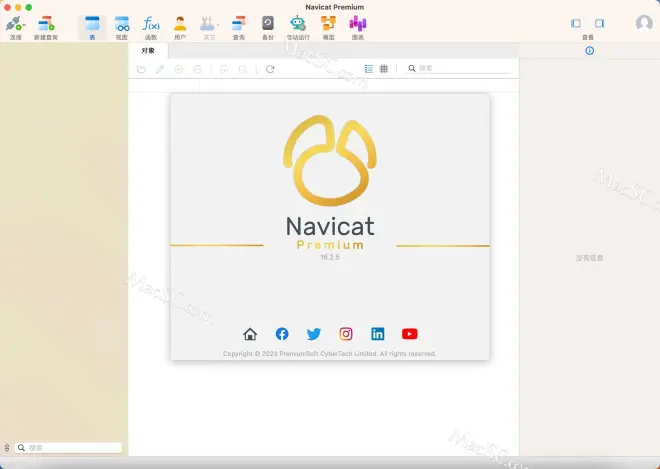The width and height of the screenshot is (660, 469).
Task: Select the Objects (对象) tab
Action: point(148,50)
